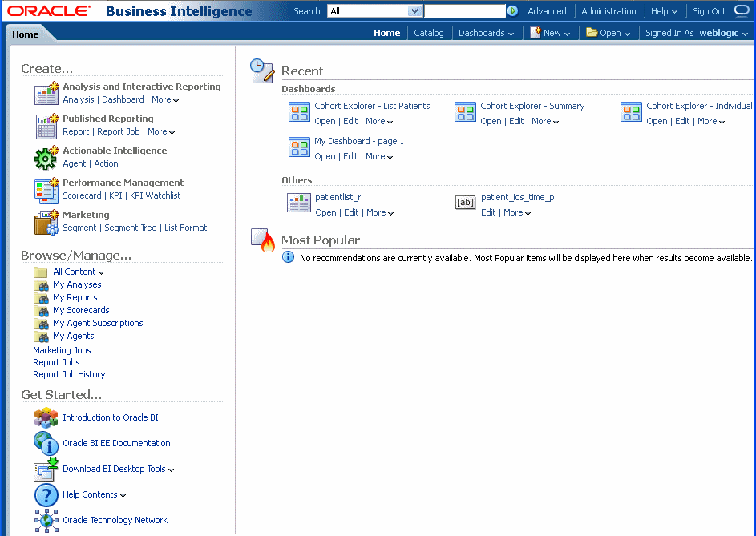The width and height of the screenshot is (756, 536).
Task: Click the My Agent Subscriptions folder icon
Action: [41, 324]
